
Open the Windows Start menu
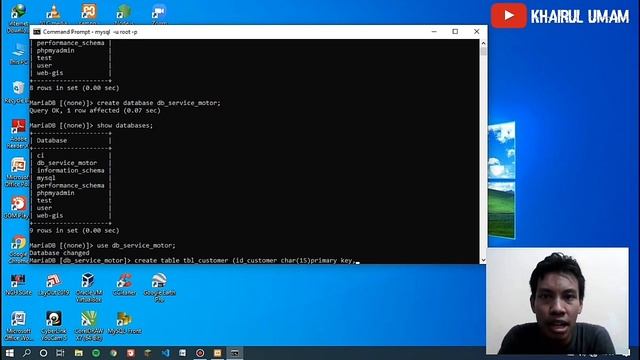click(9, 353)
